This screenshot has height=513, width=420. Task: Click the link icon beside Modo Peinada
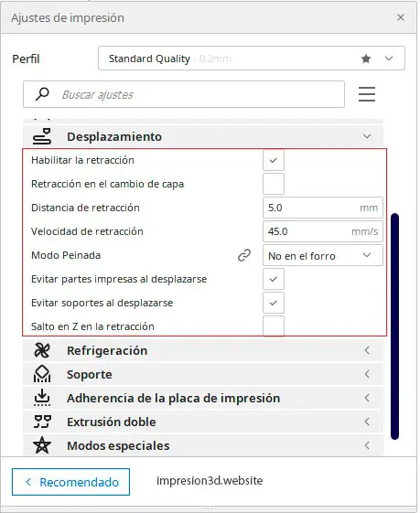[244, 255]
